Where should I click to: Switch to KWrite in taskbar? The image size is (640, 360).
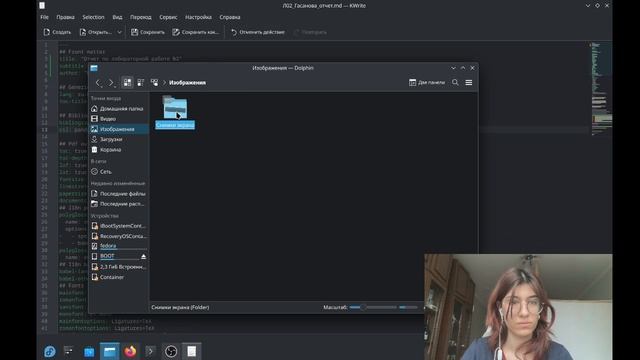click(x=191, y=351)
